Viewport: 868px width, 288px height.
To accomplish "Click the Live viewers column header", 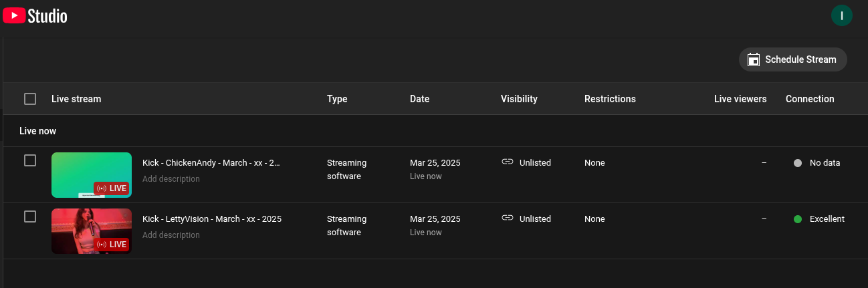I will click(740, 99).
